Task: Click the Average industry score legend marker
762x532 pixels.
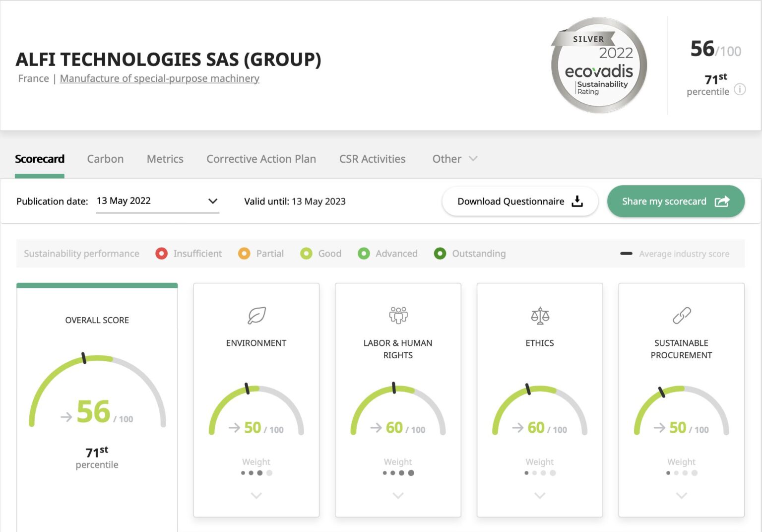Action: coord(627,253)
